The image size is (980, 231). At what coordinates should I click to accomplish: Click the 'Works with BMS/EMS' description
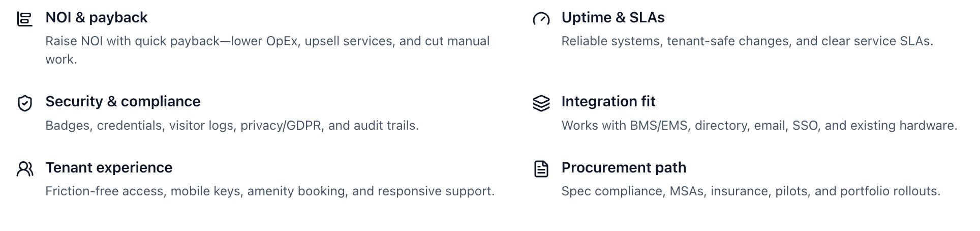coord(759,126)
